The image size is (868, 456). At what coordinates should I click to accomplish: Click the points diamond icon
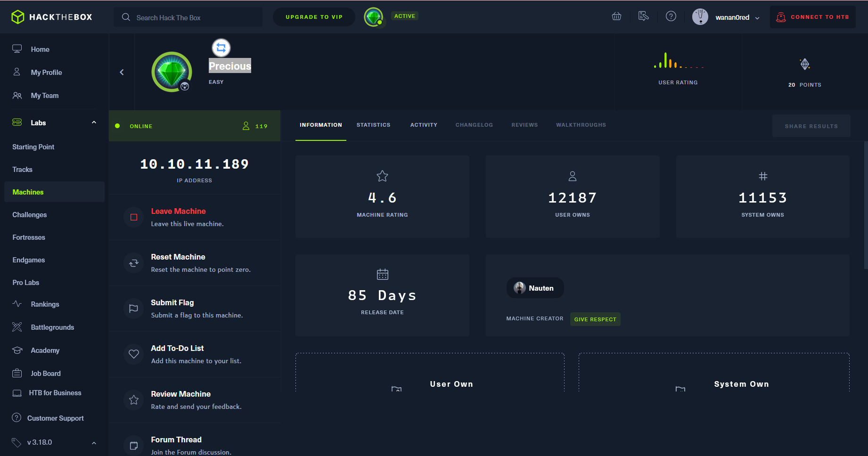(805, 64)
